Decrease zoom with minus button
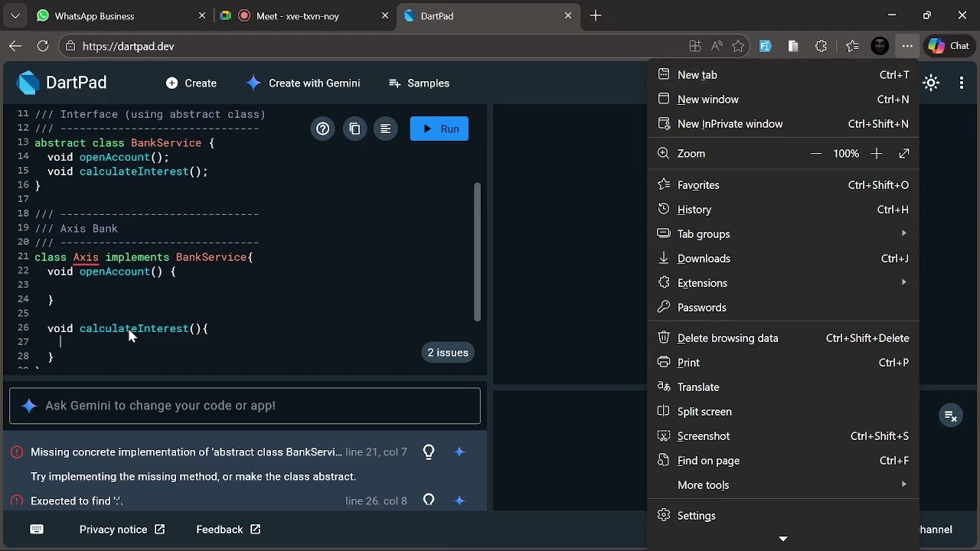The height and width of the screenshot is (551, 980). click(x=815, y=154)
